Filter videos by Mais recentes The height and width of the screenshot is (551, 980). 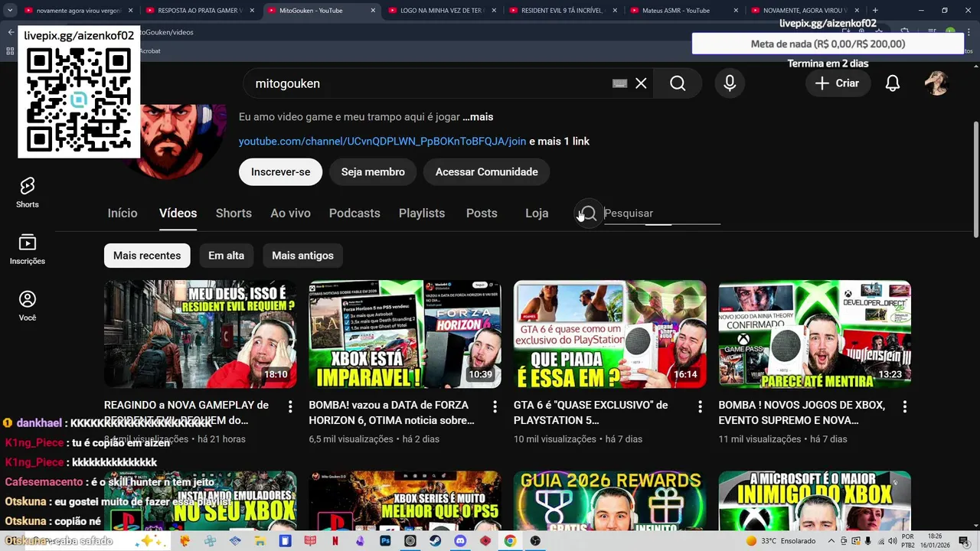coord(147,256)
